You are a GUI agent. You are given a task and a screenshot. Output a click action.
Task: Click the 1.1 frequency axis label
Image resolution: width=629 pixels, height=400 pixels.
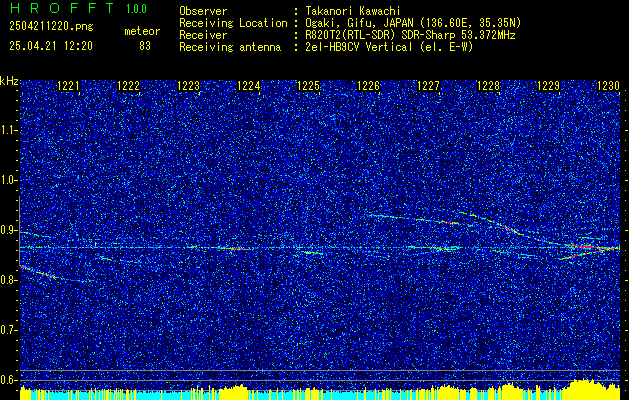coord(9,130)
